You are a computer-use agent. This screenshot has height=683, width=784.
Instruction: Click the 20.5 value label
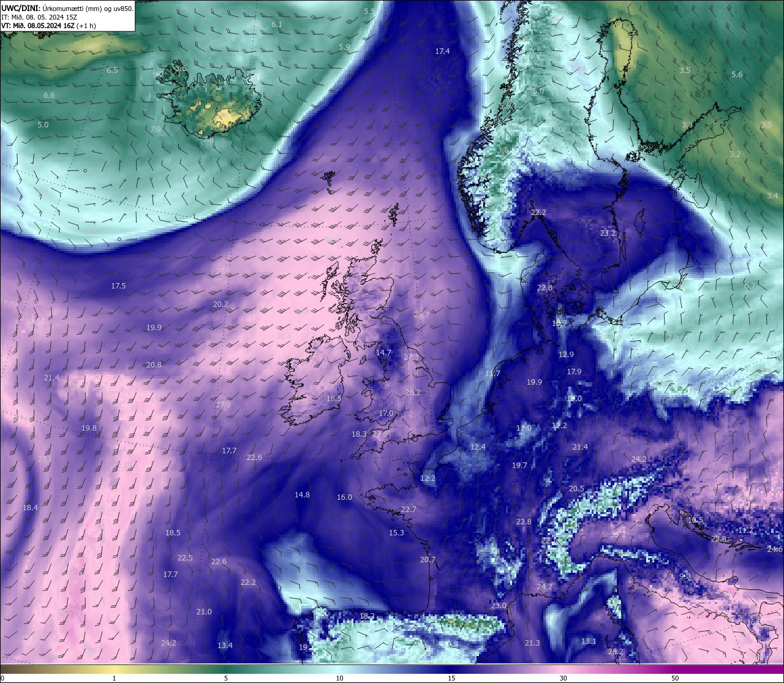tap(576, 489)
